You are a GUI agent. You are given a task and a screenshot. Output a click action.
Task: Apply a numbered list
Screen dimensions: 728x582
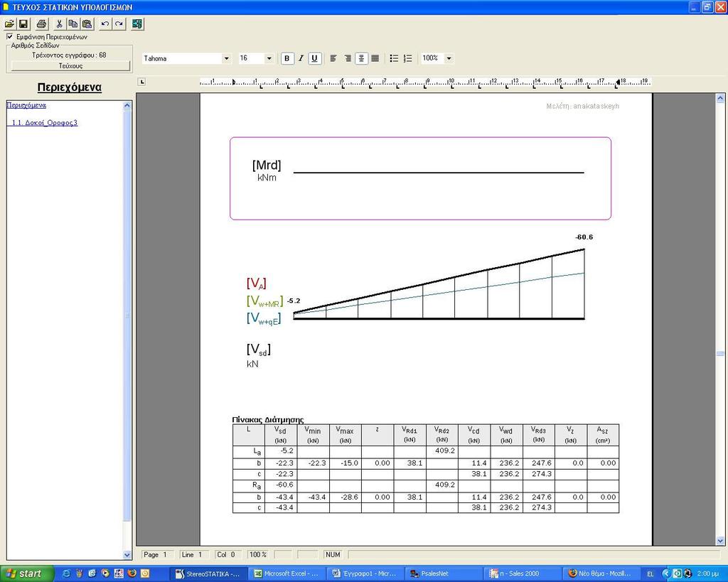tap(407, 58)
